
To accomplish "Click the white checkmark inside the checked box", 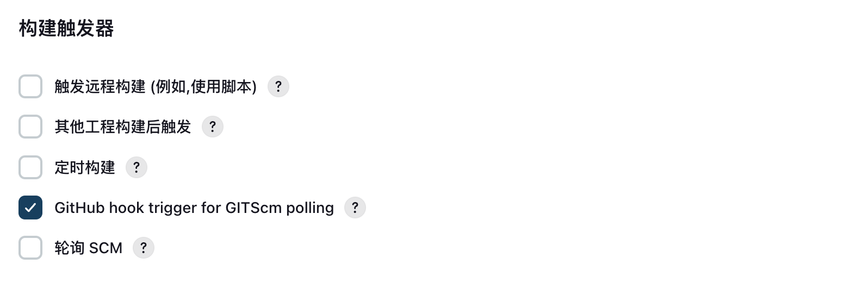I will pyautogui.click(x=30, y=208).
